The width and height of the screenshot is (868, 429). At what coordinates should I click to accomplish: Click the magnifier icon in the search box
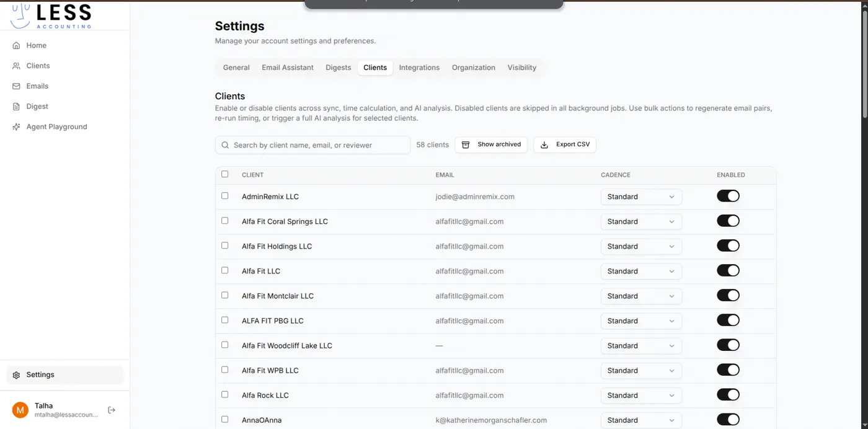coord(224,145)
